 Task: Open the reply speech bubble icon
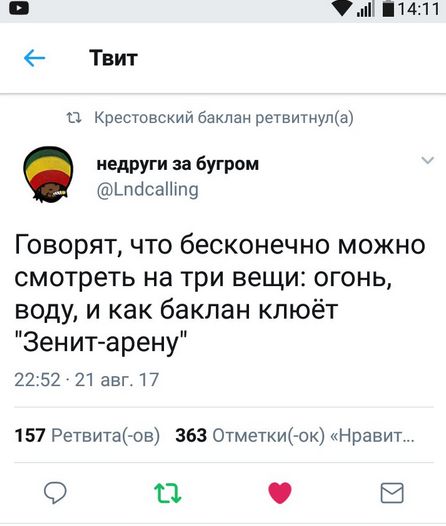pyautogui.click(x=55, y=493)
